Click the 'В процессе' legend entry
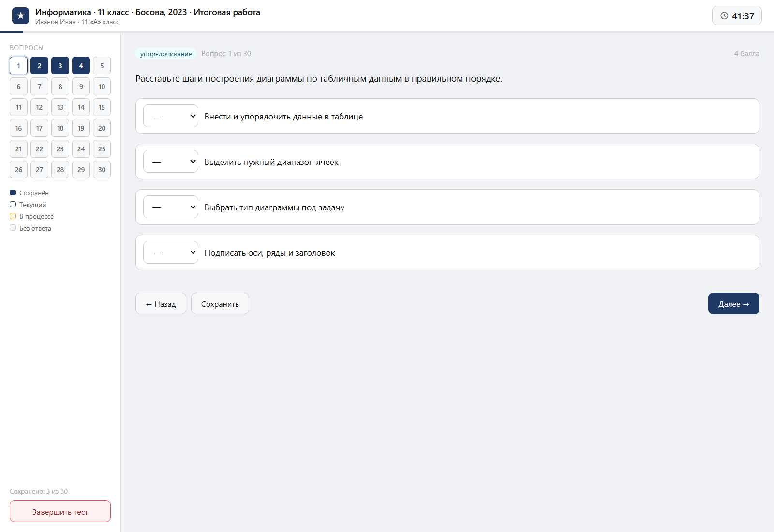Viewport: 774px width, 532px height. [x=31, y=216]
